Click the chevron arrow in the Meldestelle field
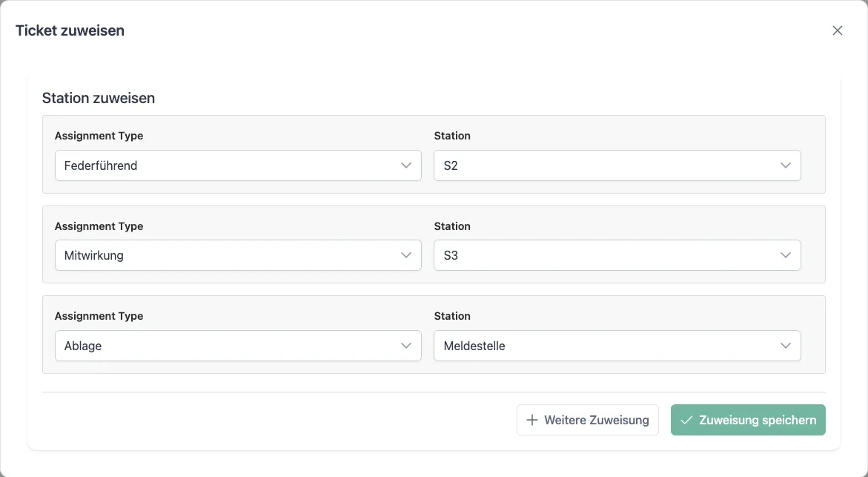 pyautogui.click(x=786, y=346)
